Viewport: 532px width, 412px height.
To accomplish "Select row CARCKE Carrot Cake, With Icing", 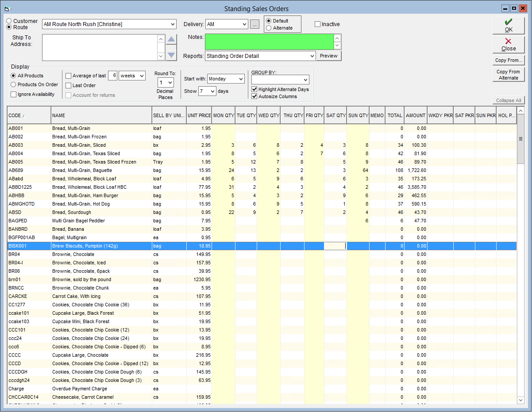I will click(262, 296).
